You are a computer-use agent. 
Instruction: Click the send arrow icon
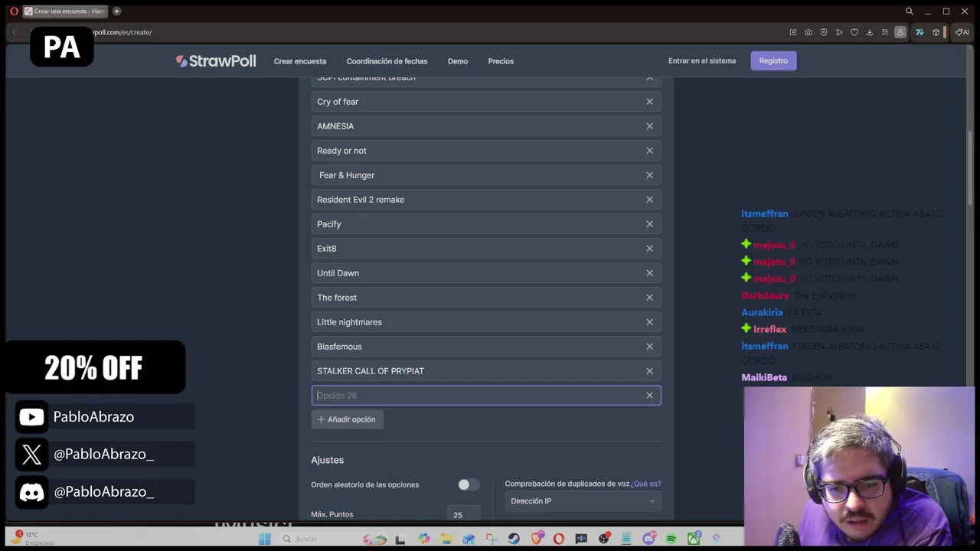[839, 32]
